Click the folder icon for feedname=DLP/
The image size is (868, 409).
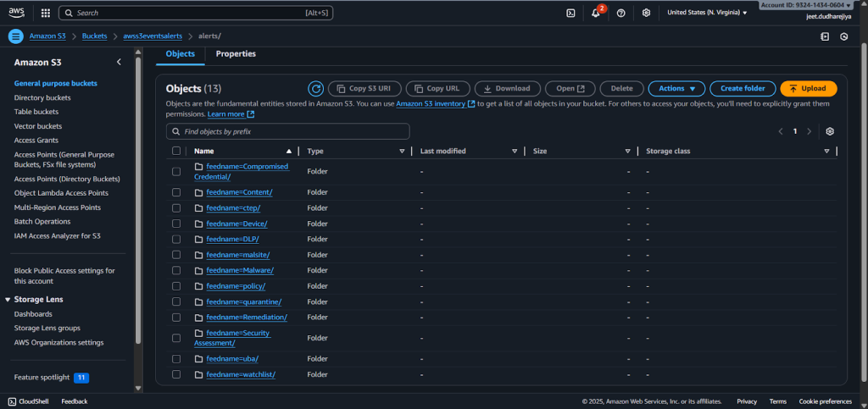(198, 240)
